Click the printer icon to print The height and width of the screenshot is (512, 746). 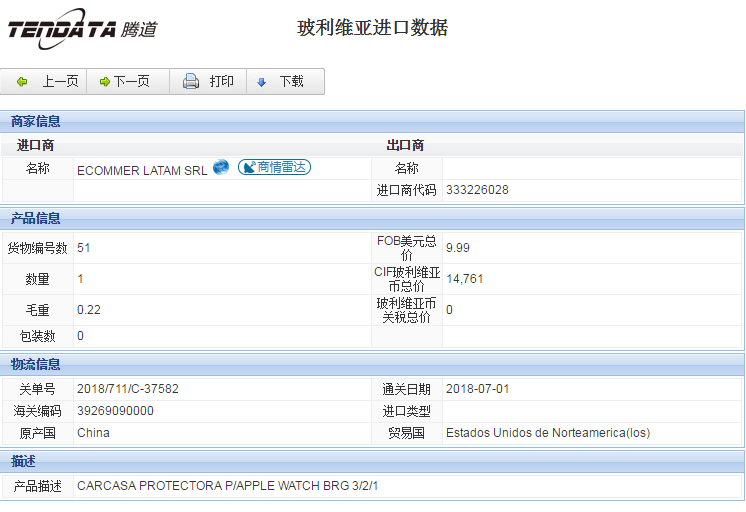[x=191, y=82]
